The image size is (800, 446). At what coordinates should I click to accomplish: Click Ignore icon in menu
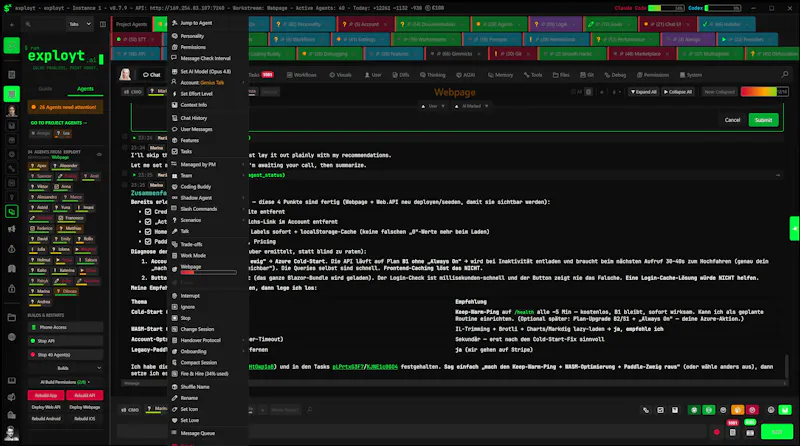pos(174,307)
